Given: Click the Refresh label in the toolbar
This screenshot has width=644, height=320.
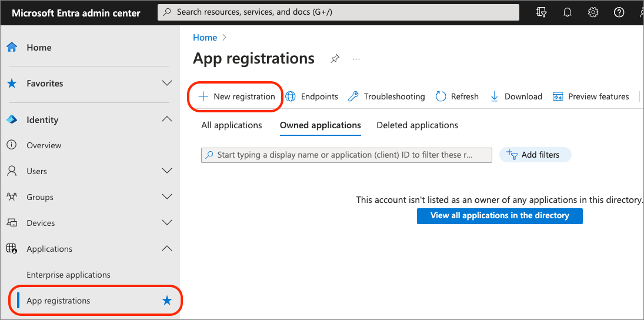Looking at the screenshot, I should [x=465, y=96].
